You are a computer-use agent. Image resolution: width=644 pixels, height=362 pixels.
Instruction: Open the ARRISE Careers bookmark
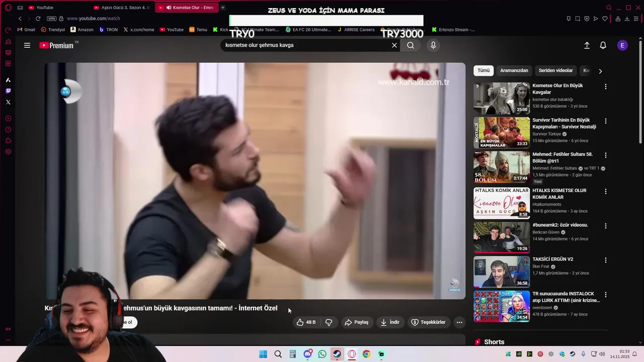coord(356,30)
